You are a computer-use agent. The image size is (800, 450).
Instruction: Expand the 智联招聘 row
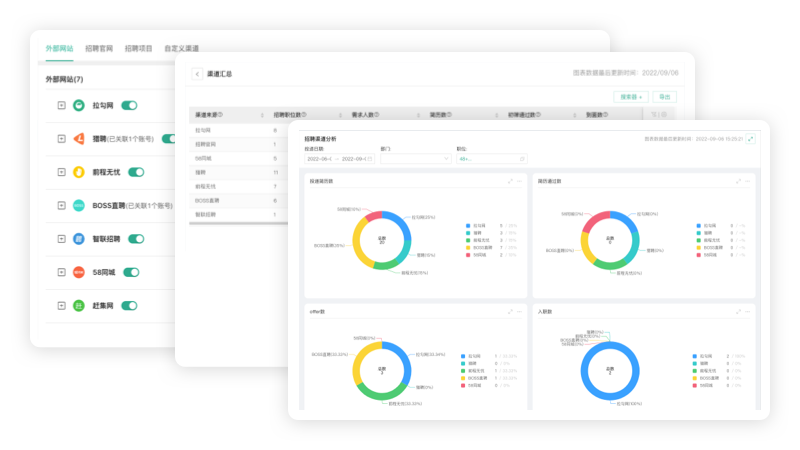(x=61, y=239)
